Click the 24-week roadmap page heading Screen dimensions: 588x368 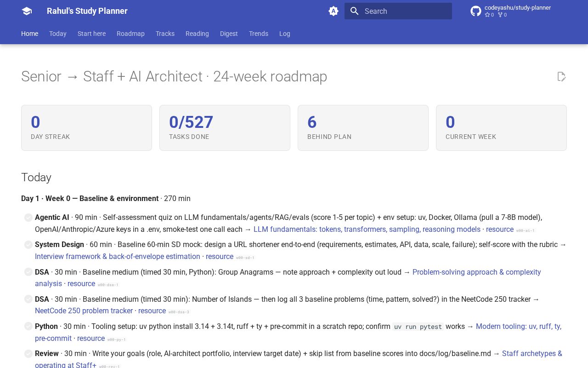174,76
